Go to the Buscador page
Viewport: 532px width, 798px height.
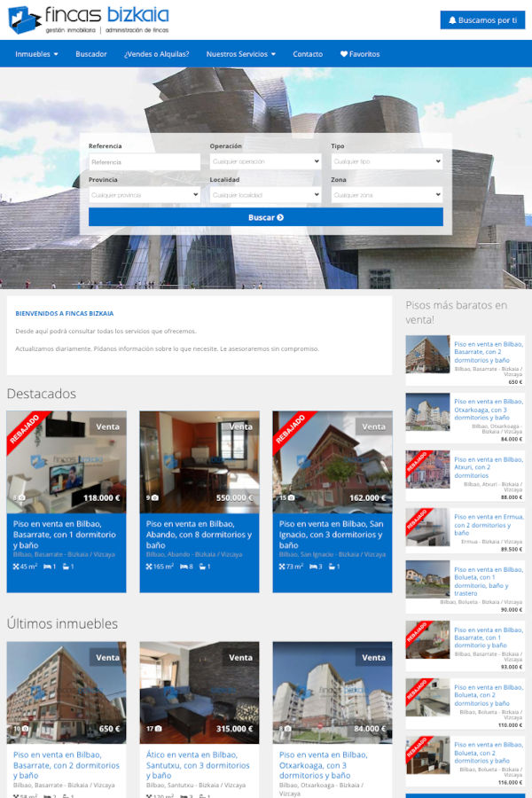pos(91,54)
